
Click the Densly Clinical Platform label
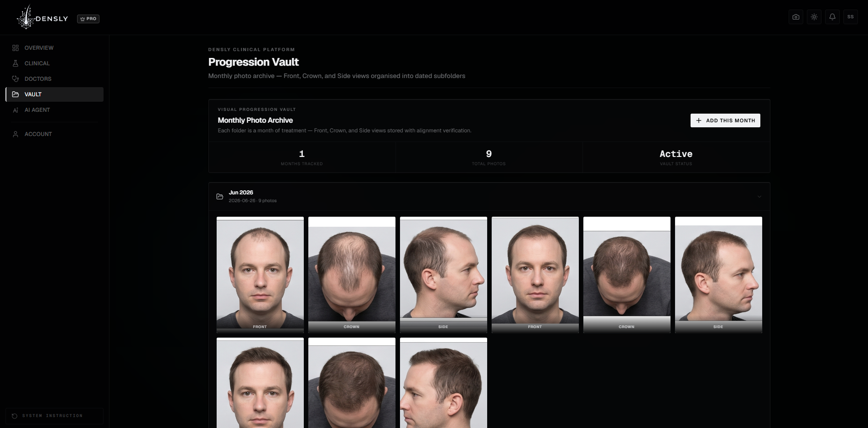(252, 50)
